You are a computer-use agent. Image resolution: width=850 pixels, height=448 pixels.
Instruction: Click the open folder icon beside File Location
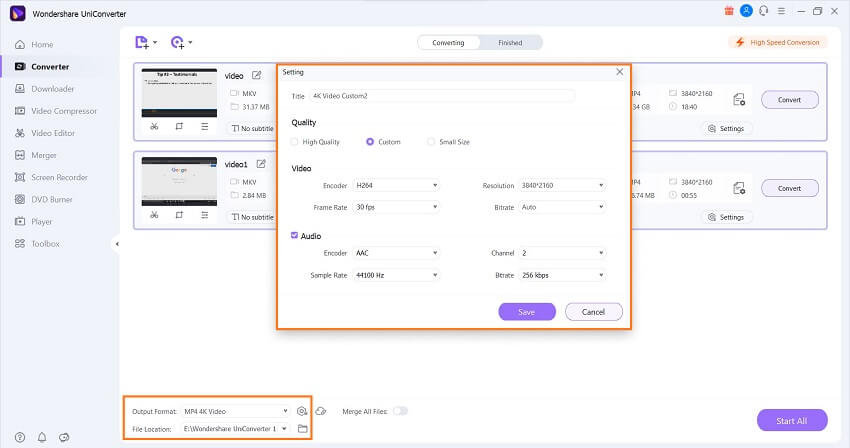[302, 428]
